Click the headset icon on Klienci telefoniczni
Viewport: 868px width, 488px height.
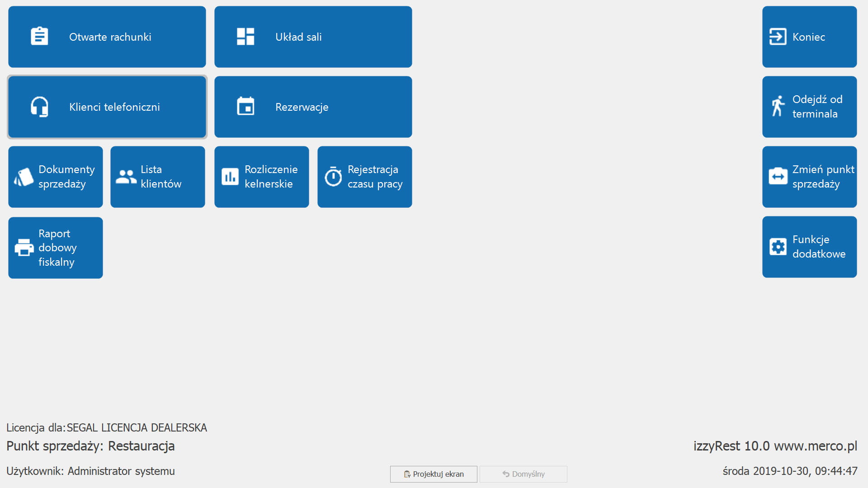[x=39, y=107]
